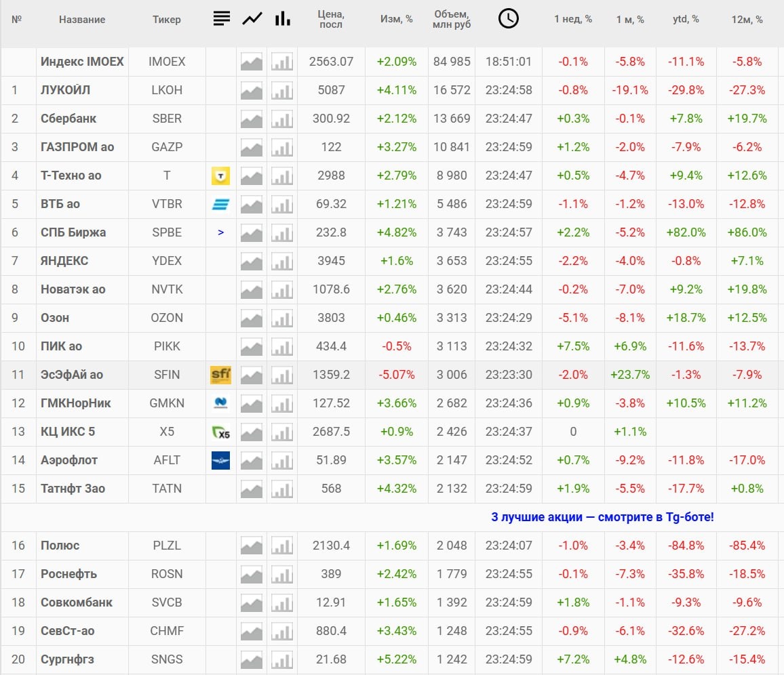
Task: Click the Aeroflot logo in Аэрофлот row
Action: [x=220, y=460]
